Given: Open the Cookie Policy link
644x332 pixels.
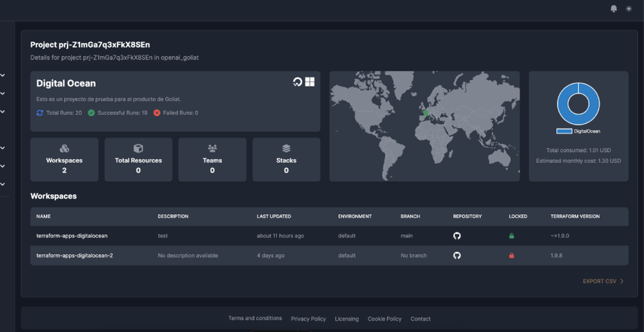Looking at the screenshot, I should [x=384, y=319].
